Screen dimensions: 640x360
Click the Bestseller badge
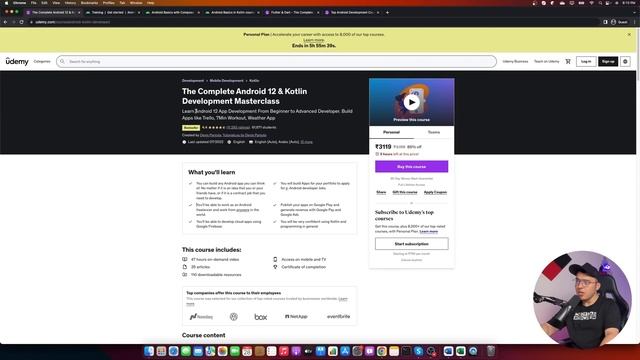point(191,128)
